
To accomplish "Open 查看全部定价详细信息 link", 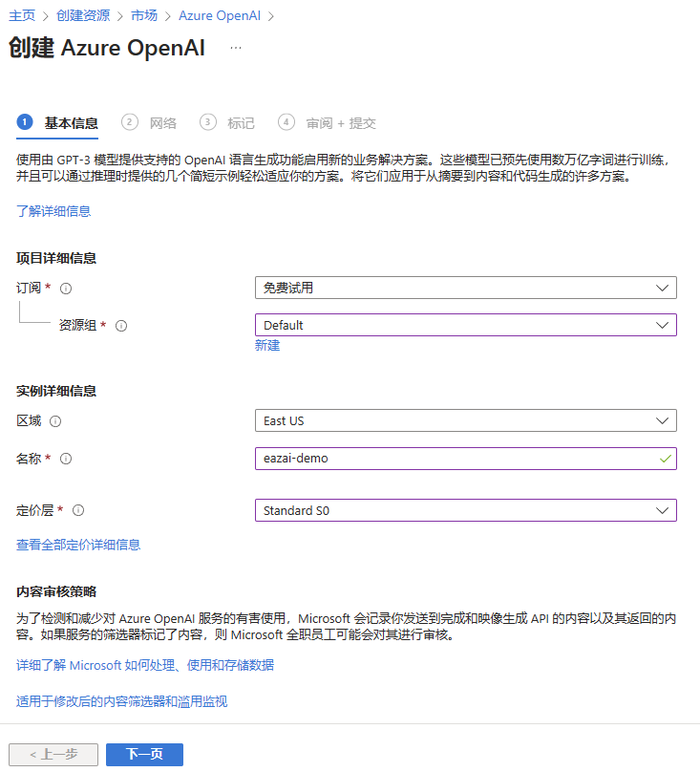I will (78, 545).
